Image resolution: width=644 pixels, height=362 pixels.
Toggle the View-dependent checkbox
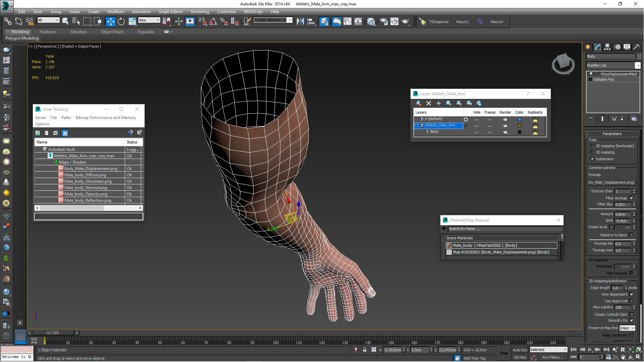pyautogui.click(x=631, y=294)
